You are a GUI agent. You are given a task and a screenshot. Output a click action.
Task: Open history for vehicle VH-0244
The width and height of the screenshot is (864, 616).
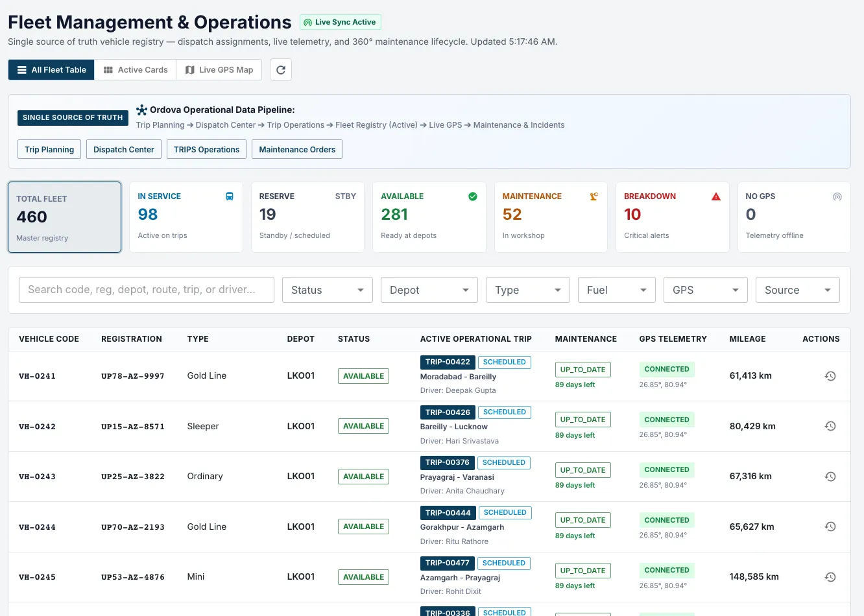(830, 527)
